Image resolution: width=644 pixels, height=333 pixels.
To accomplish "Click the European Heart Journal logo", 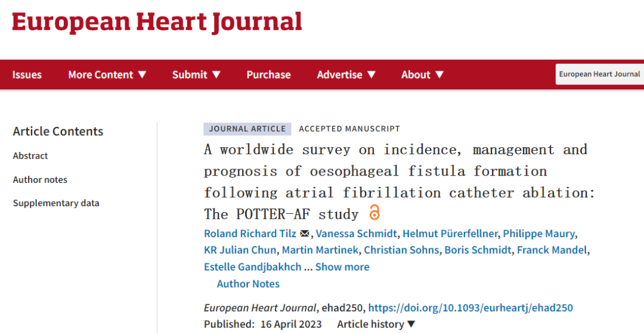I will (x=157, y=23).
